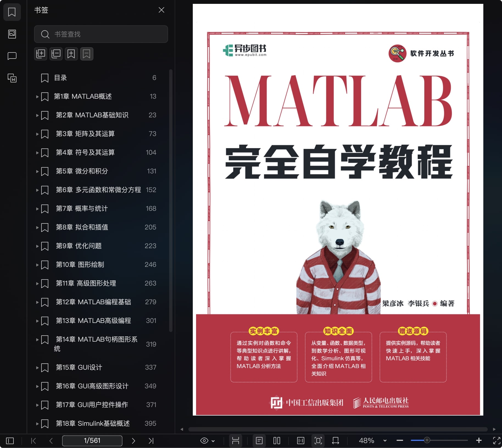
Task: Expand 第8章 拟合和插值 bookmark
Action: pos(37,228)
